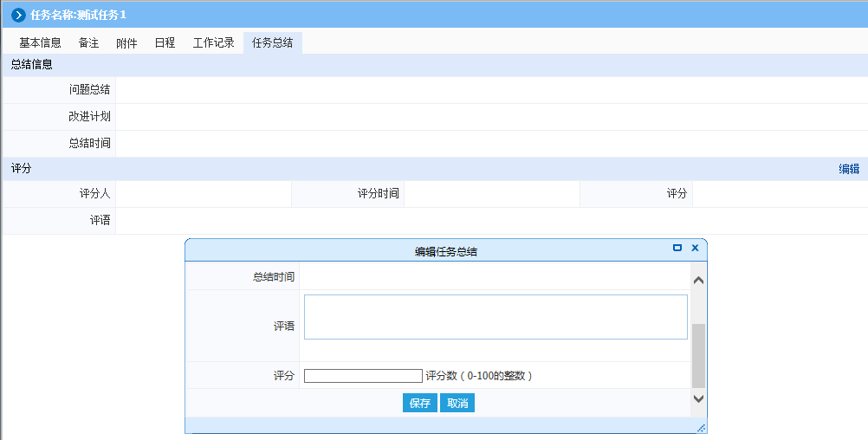The image size is (868, 440).
Task: Select the 任务总结 tab
Action: coord(272,42)
